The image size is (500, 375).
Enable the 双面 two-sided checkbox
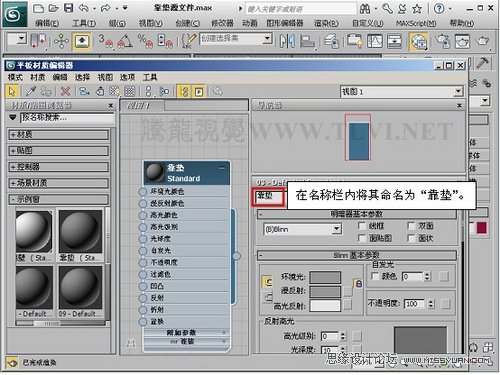[x=411, y=226]
